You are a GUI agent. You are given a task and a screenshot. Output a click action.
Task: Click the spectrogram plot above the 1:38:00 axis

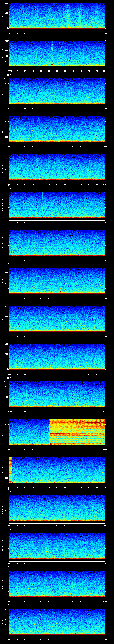pos(57,356)
